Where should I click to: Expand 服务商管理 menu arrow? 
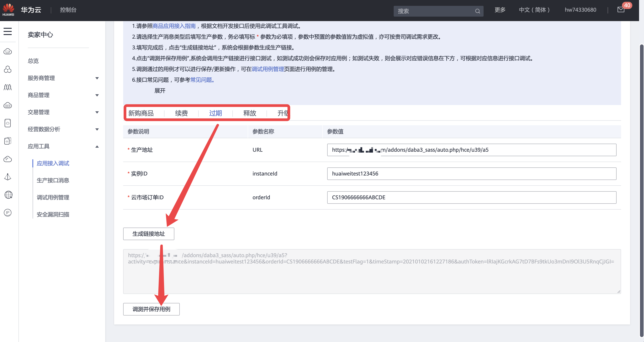tap(97, 78)
